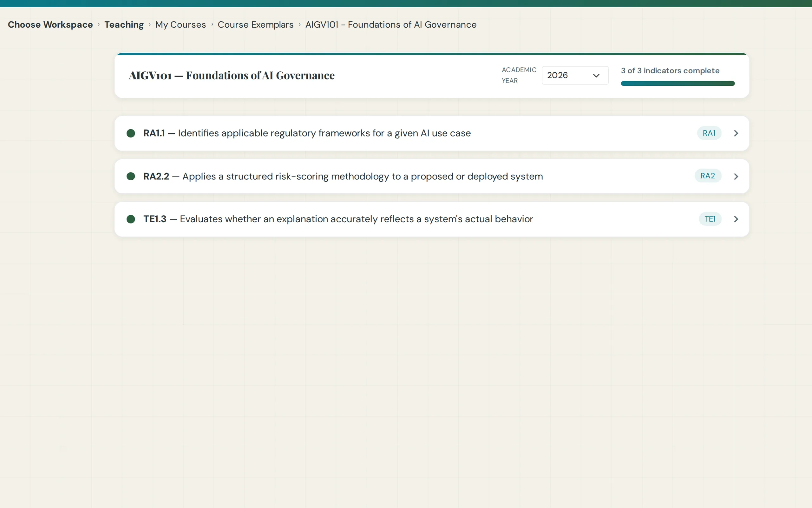Screen dimensions: 812x508
Task: Open RA1.1 Identifies applicable regulatory frameworks row
Action: tap(432, 133)
